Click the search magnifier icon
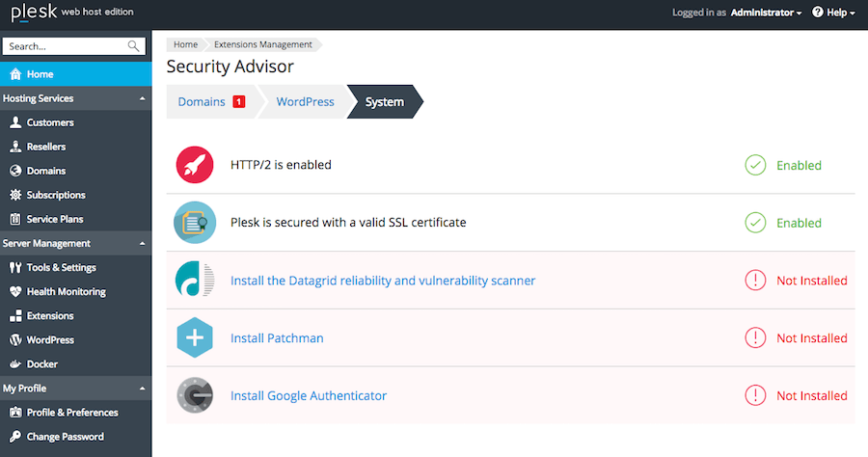 tap(133, 46)
